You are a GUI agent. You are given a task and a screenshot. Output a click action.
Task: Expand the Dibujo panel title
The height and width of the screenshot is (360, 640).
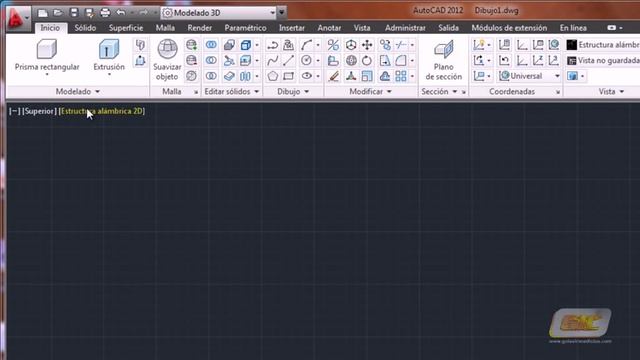(x=293, y=91)
